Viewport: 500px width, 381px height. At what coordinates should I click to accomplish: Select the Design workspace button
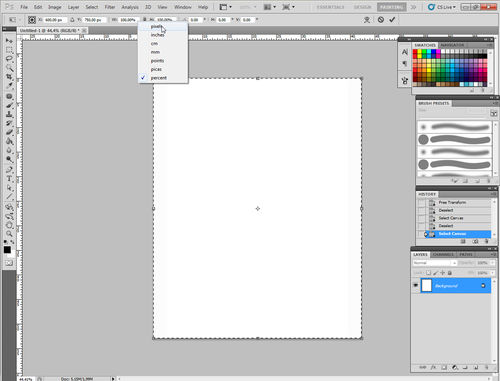[362, 7]
